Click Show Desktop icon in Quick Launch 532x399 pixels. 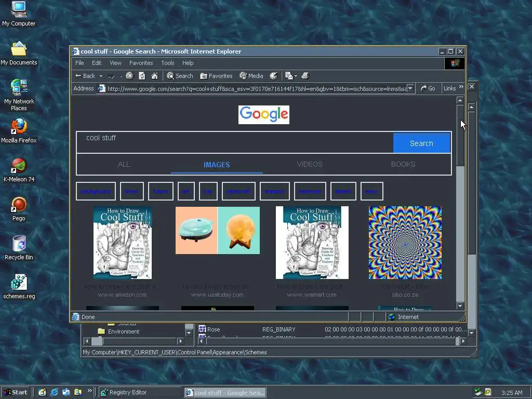click(43, 392)
